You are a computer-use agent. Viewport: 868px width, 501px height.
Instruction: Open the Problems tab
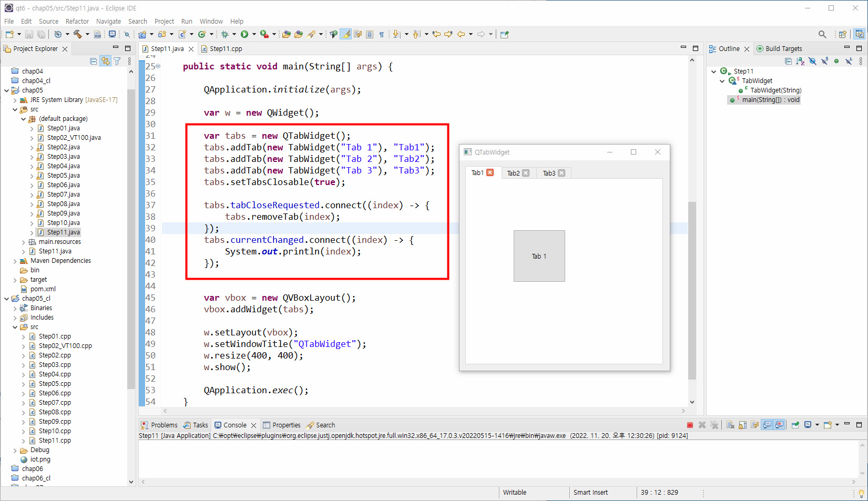click(x=159, y=425)
